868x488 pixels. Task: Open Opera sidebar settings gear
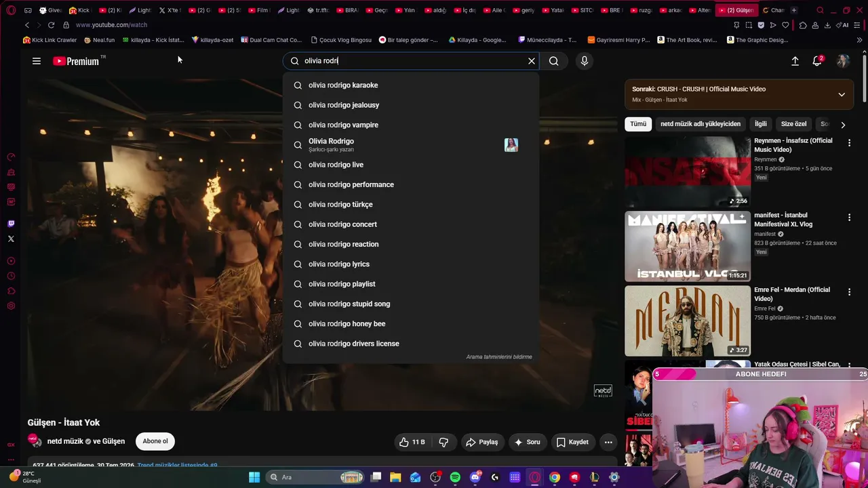click(x=11, y=306)
